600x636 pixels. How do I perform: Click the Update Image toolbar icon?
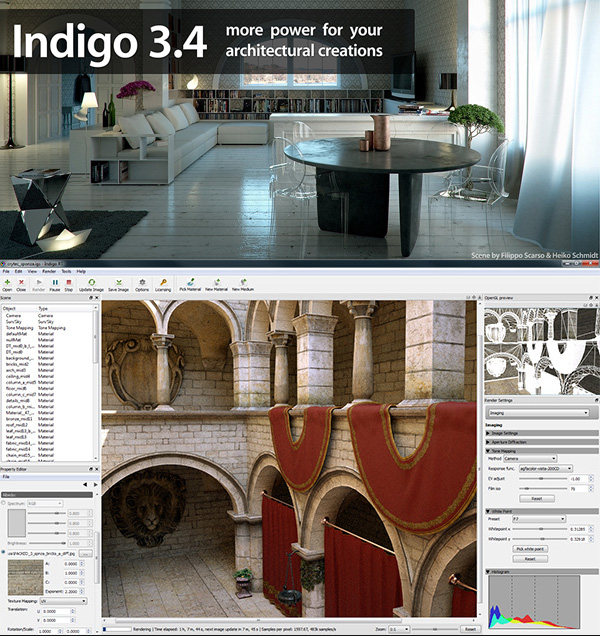coord(91,284)
